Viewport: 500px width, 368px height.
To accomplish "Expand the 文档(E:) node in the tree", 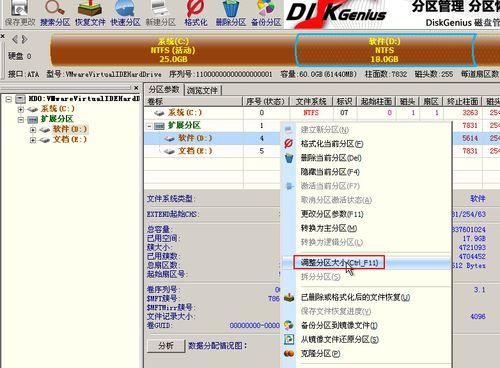I will click(x=33, y=140).
